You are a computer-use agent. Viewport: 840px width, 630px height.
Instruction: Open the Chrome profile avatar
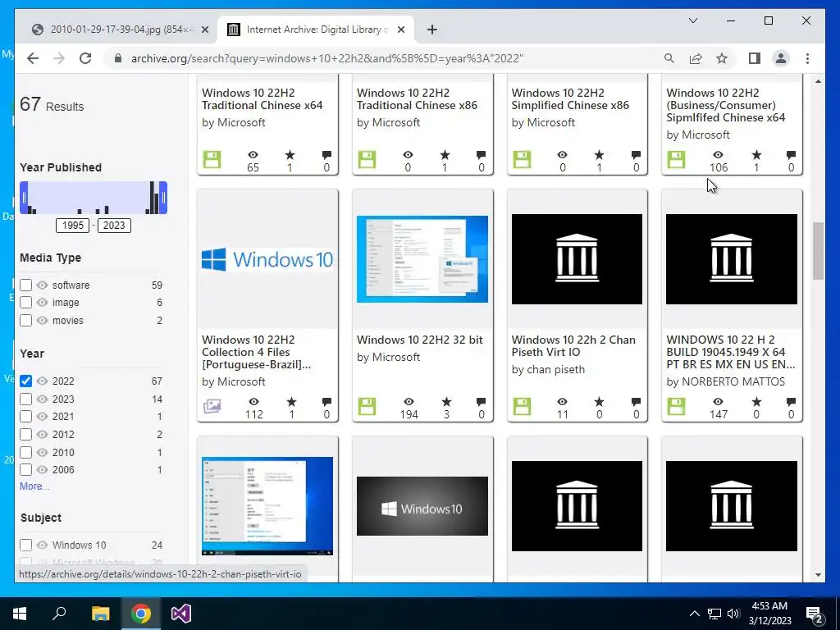[781, 58]
